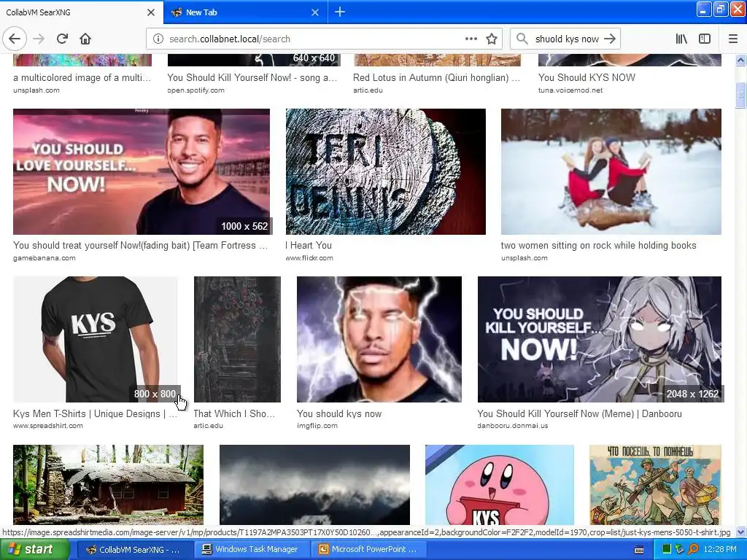Close the New Tab tab
The width and height of the screenshot is (747, 560).
click(x=315, y=12)
